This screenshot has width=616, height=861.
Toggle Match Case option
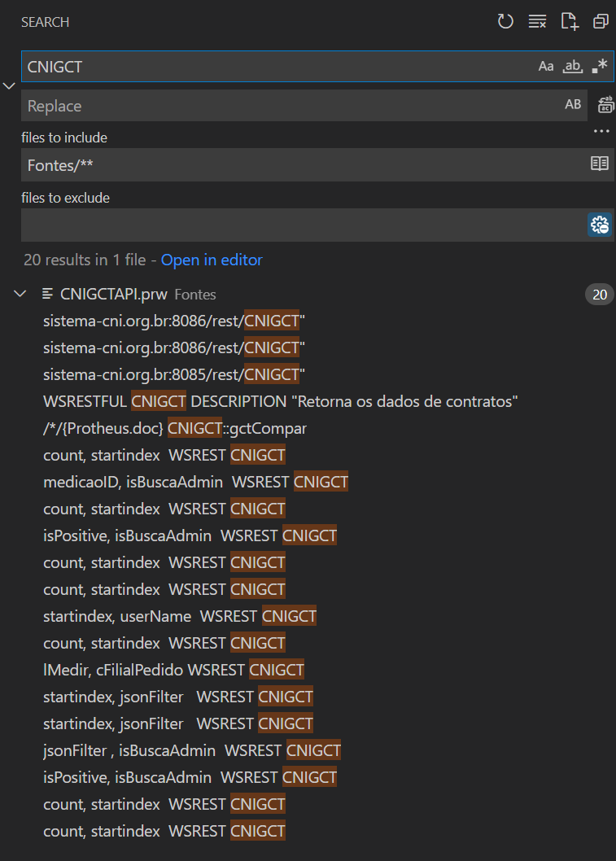[x=545, y=67]
